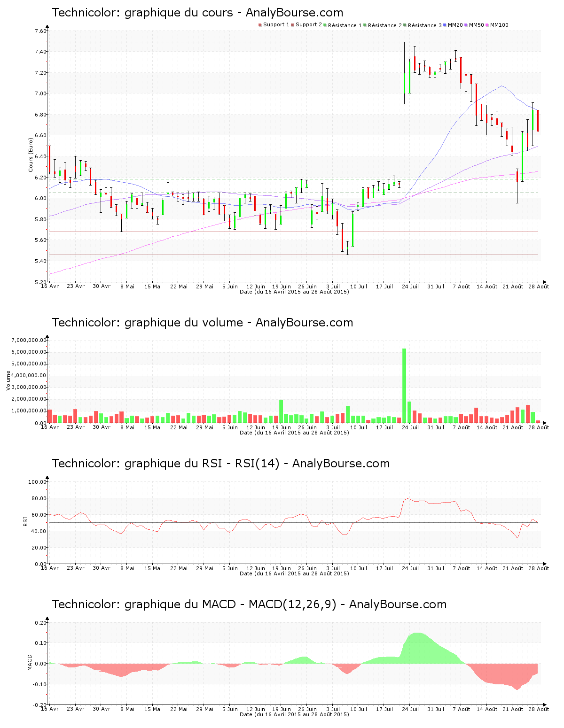Click the vertical 'MACD' axis title
The image size is (564, 728).
pyautogui.click(x=30, y=662)
